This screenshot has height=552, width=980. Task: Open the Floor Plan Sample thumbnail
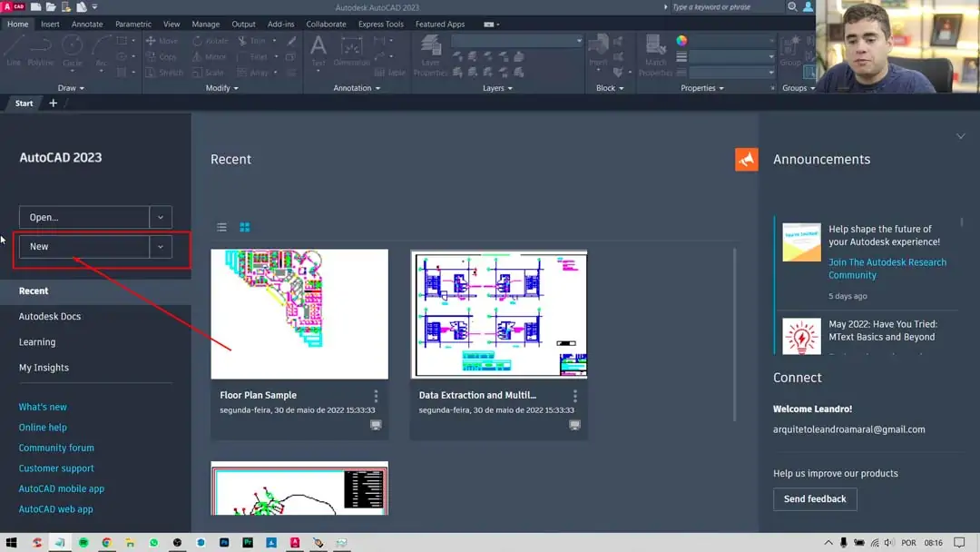tap(299, 314)
